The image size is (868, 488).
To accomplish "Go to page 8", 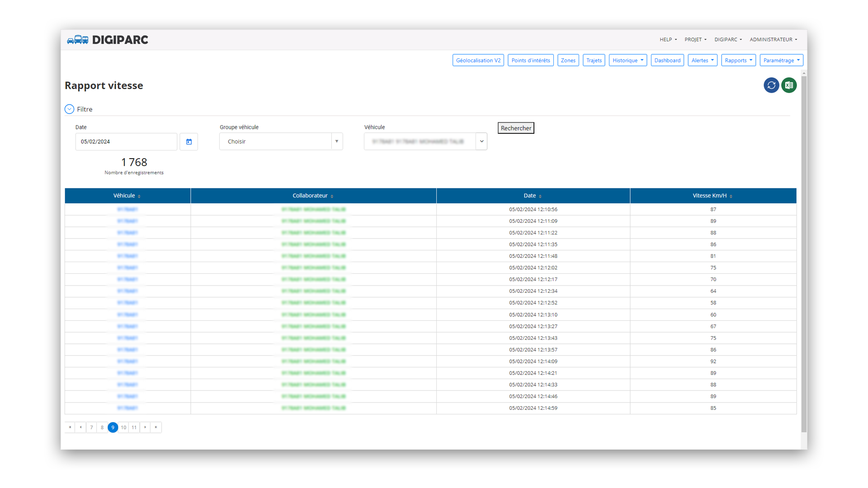I will (x=102, y=427).
